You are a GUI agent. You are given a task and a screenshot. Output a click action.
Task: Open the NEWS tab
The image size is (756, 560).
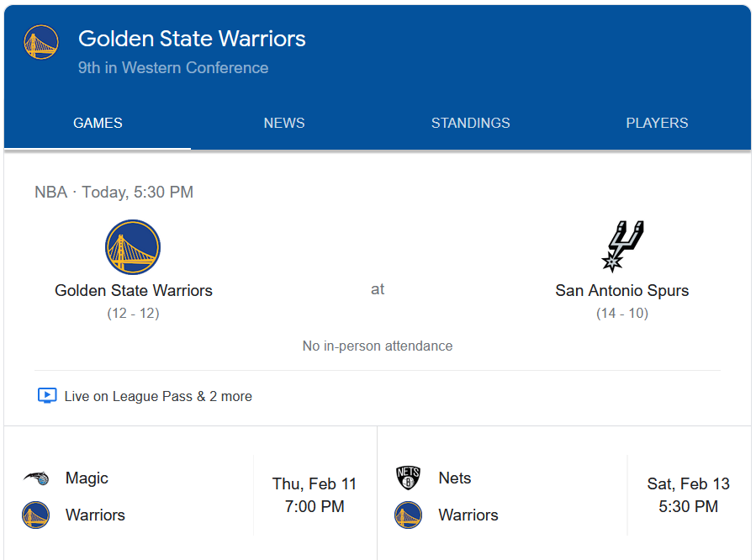click(x=284, y=123)
